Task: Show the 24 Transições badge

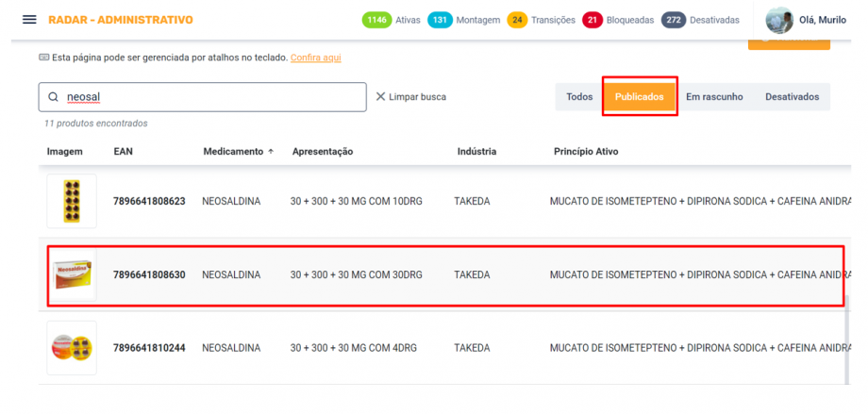Action: [x=517, y=20]
